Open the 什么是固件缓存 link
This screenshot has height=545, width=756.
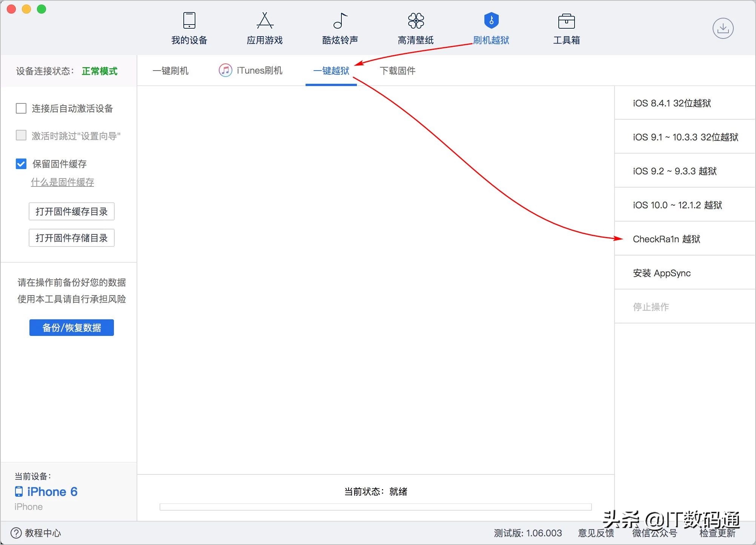coord(62,182)
